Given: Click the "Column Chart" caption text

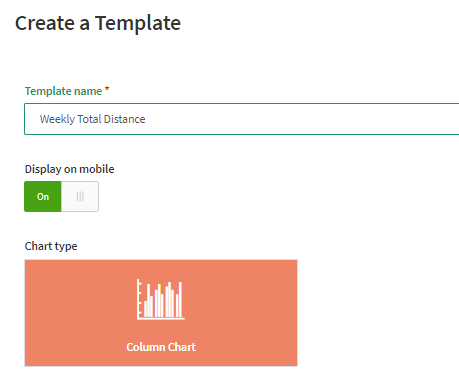Looking at the screenshot, I should click(x=161, y=347).
